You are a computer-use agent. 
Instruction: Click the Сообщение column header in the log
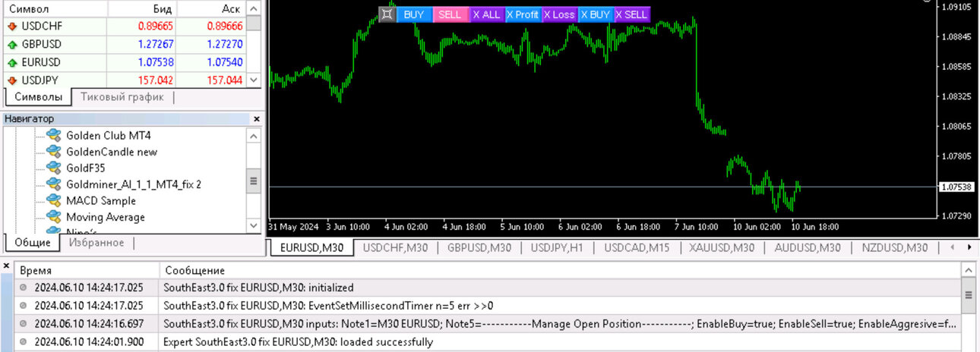(x=561, y=270)
